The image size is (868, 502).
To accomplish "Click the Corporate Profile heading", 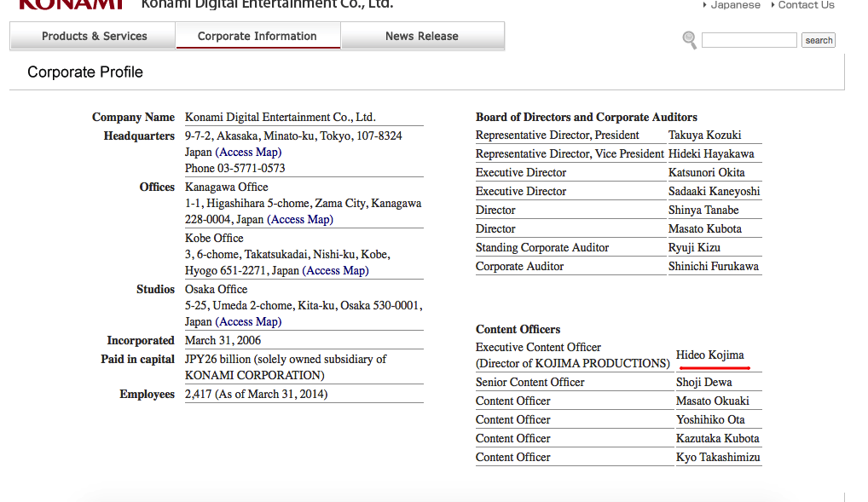I will coord(85,72).
